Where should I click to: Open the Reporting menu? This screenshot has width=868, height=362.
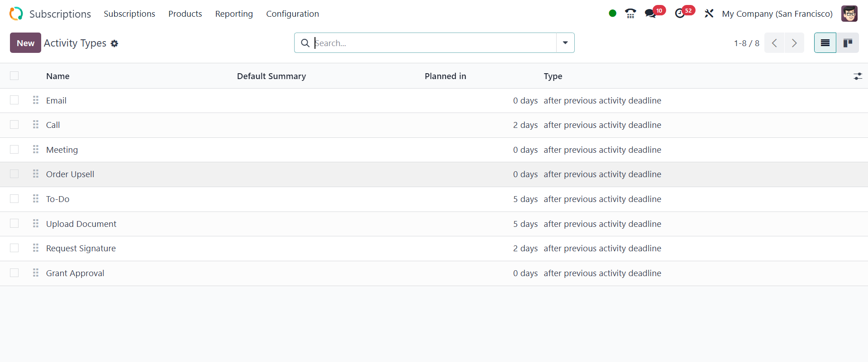click(234, 14)
